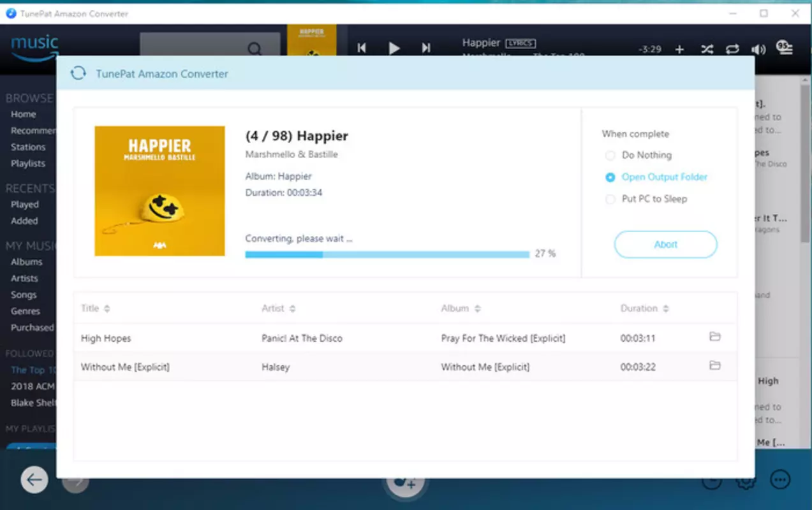Screen dimensions: 812x510
Task: Select Open Output Folder when complete
Action: pyautogui.click(x=656, y=177)
